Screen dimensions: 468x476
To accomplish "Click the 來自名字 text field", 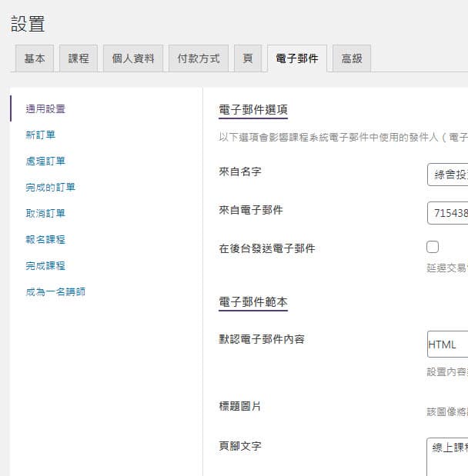I will [x=447, y=175].
